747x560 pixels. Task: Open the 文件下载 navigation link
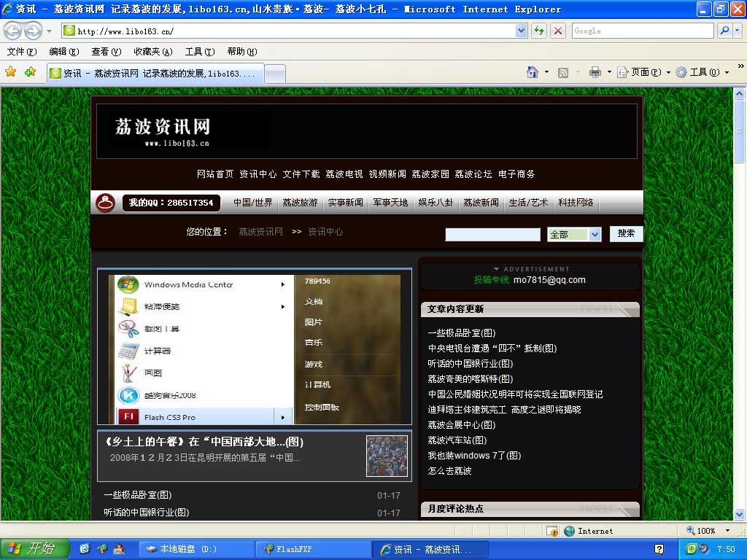pyautogui.click(x=301, y=174)
